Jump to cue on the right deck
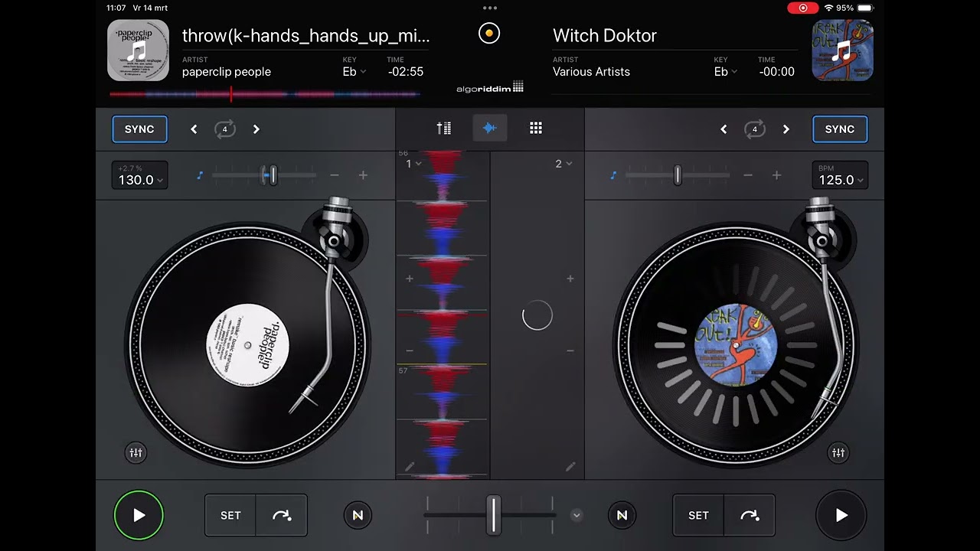The image size is (980, 551). 750,516
